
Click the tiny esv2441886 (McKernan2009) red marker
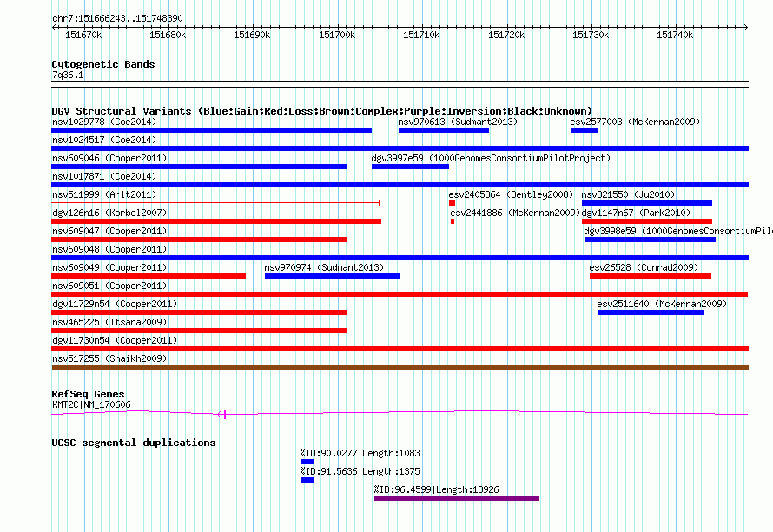click(453, 221)
